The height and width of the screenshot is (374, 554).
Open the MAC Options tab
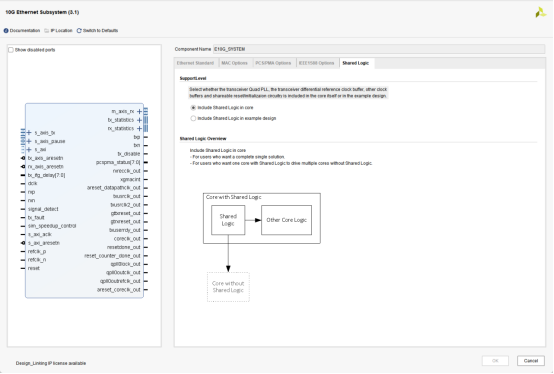pos(234,63)
